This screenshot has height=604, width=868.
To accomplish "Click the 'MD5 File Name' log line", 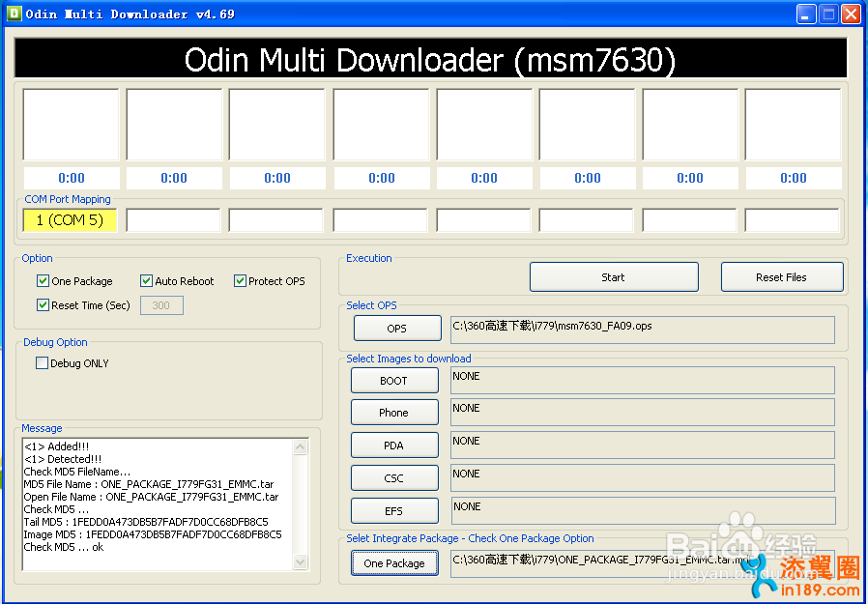I will [x=149, y=484].
